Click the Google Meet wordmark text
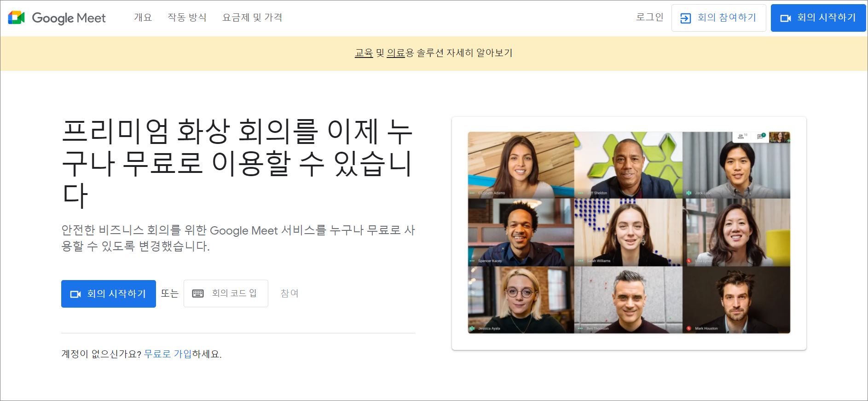Viewport: 868px width, 401px height. click(69, 18)
